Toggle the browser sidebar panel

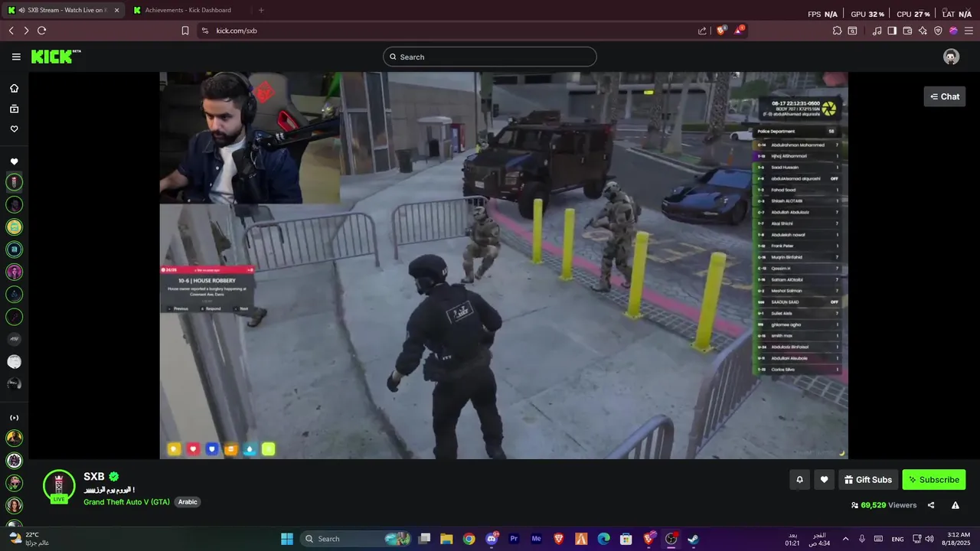tap(892, 31)
